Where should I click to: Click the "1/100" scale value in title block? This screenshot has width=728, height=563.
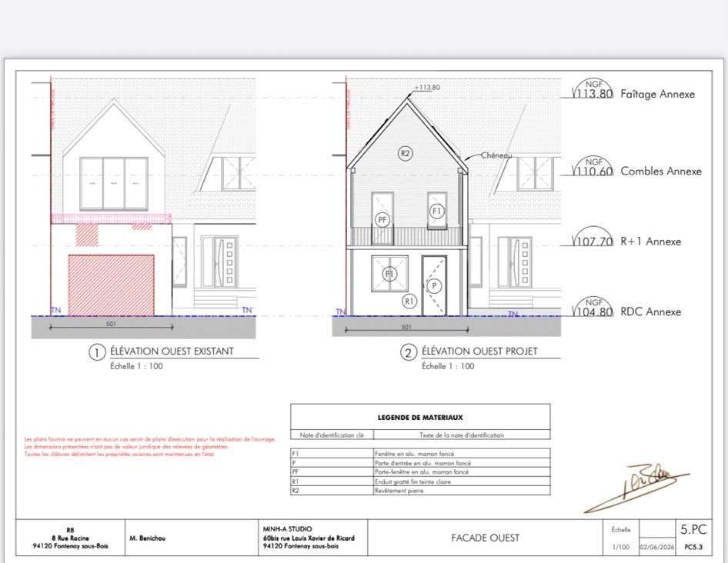(621, 547)
